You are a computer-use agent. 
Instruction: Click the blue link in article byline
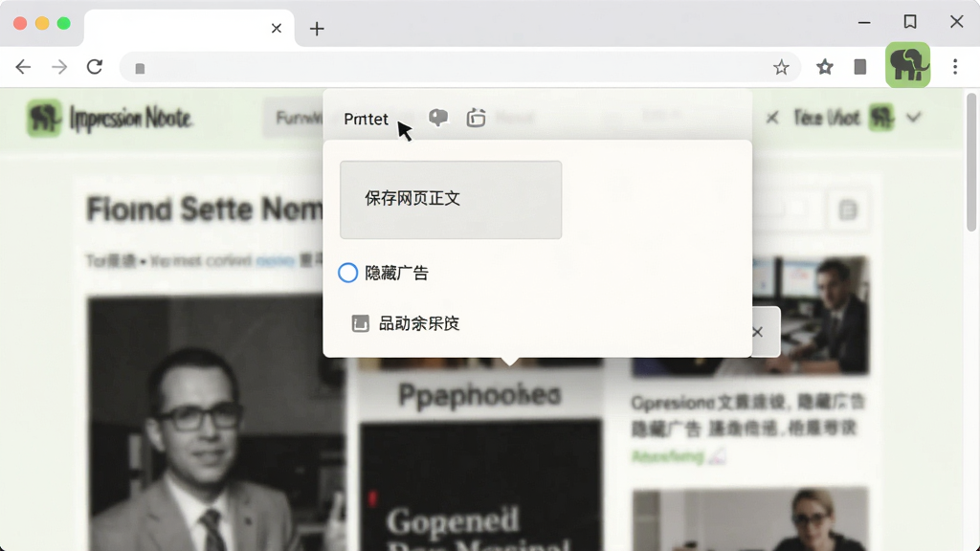click(x=275, y=260)
